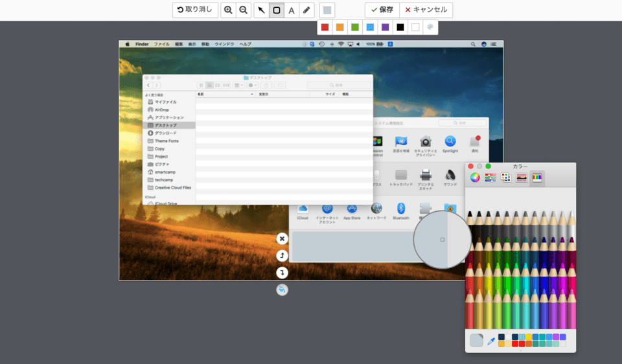The image size is (622, 364).
Task: Switch to color wheel tab in カラー window
Action: 475,178
